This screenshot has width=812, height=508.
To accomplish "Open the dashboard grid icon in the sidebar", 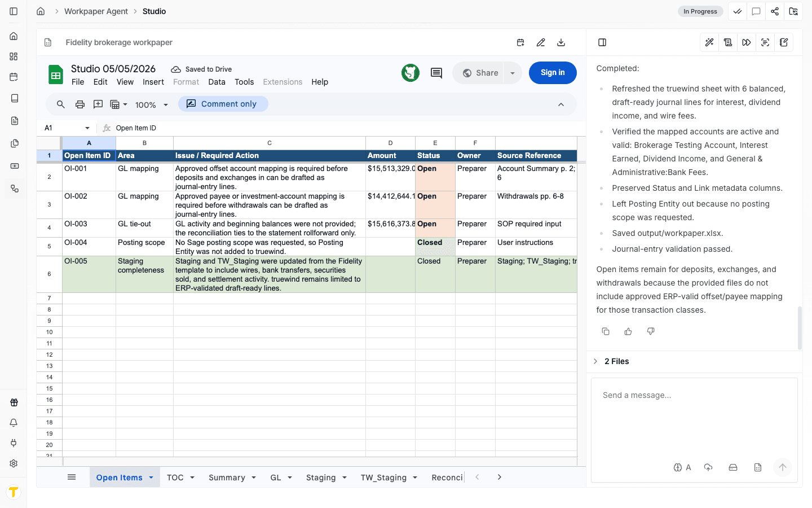I will coord(14,56).
